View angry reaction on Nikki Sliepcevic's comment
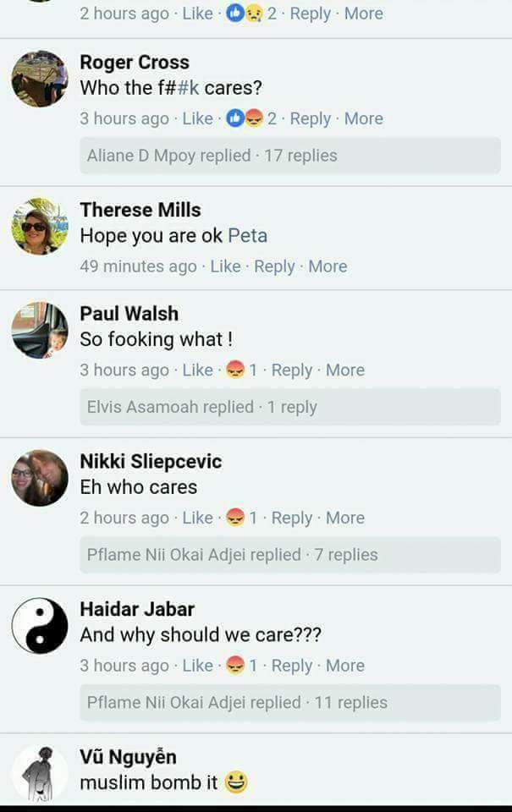 click(241, 518)
